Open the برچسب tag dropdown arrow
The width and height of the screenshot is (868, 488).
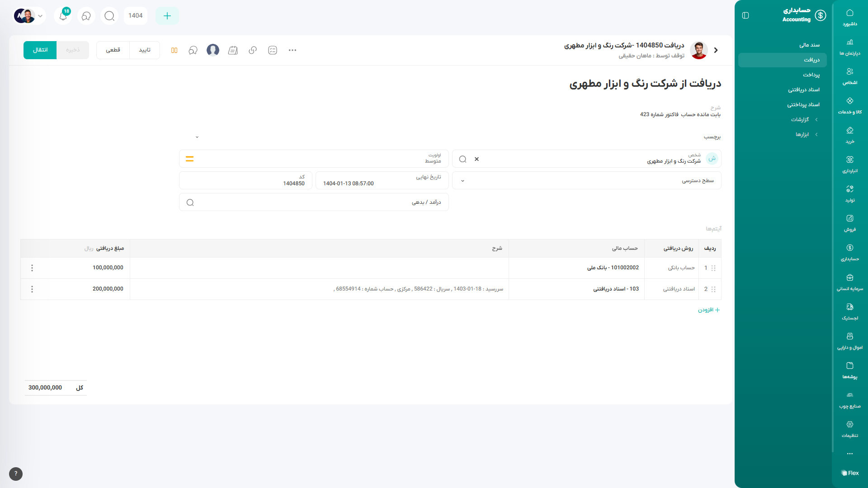coord(197,137)
